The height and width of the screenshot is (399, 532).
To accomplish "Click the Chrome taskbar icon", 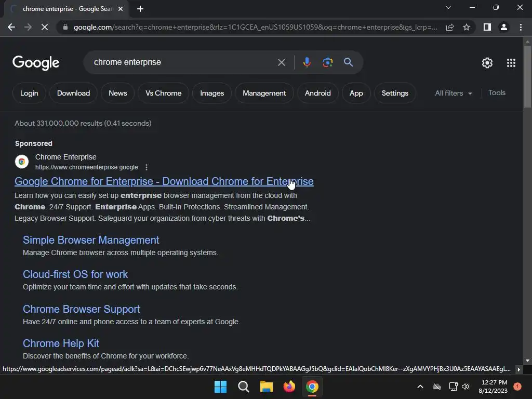I will (x=312, y=387).
